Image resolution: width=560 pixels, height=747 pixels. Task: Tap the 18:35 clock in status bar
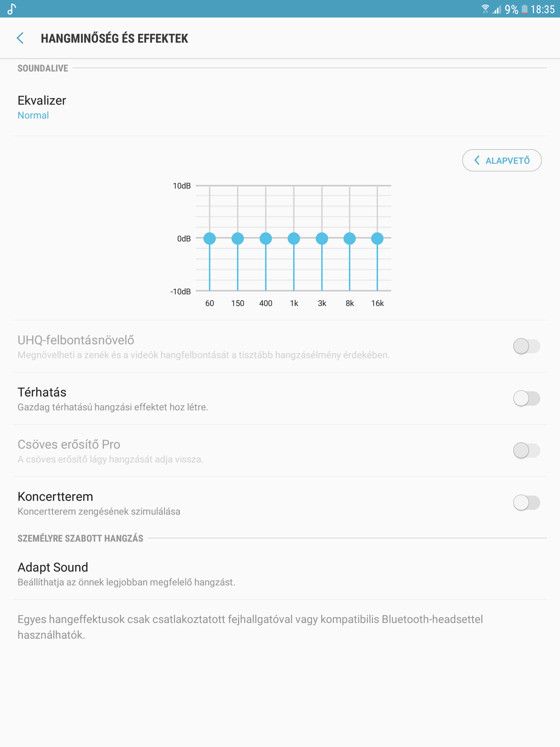(x=542, y=9)
